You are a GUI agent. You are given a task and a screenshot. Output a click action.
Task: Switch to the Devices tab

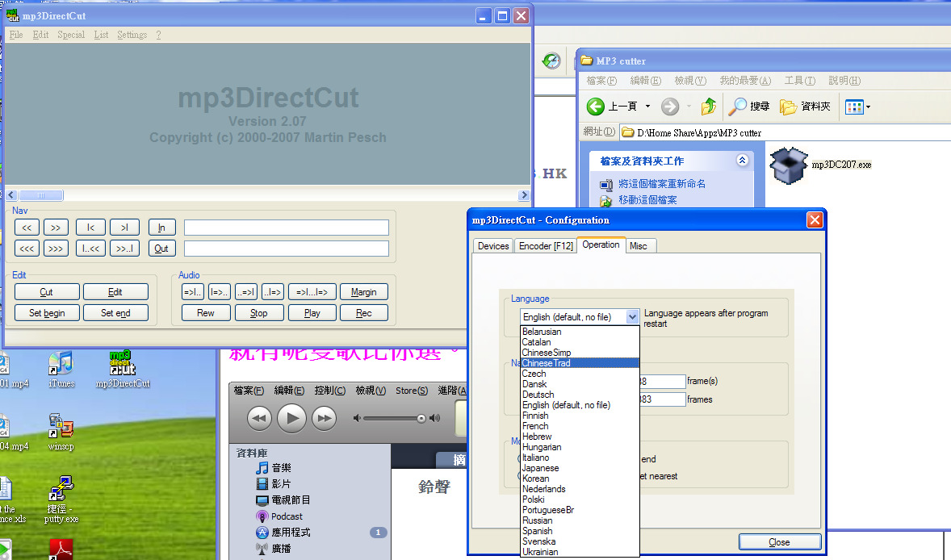pyautogui.click(x=493, y=246)
